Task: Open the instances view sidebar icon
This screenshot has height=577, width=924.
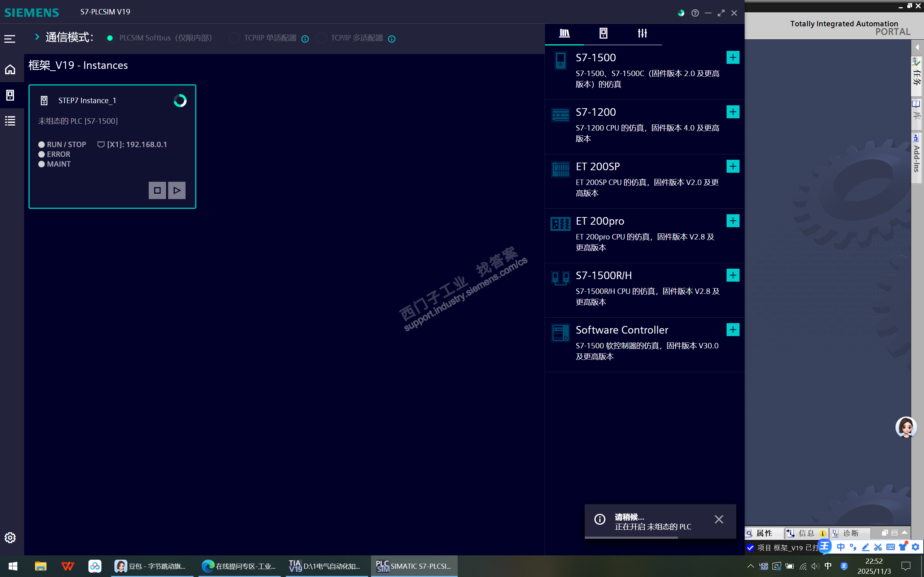Action: [10, 95]
